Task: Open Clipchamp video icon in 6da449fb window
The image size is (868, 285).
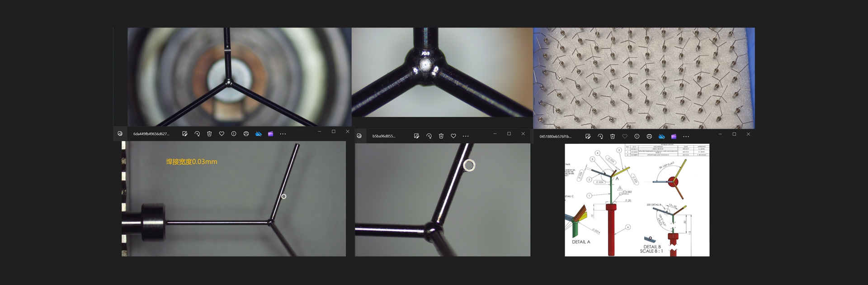Action: click(270, 134)
